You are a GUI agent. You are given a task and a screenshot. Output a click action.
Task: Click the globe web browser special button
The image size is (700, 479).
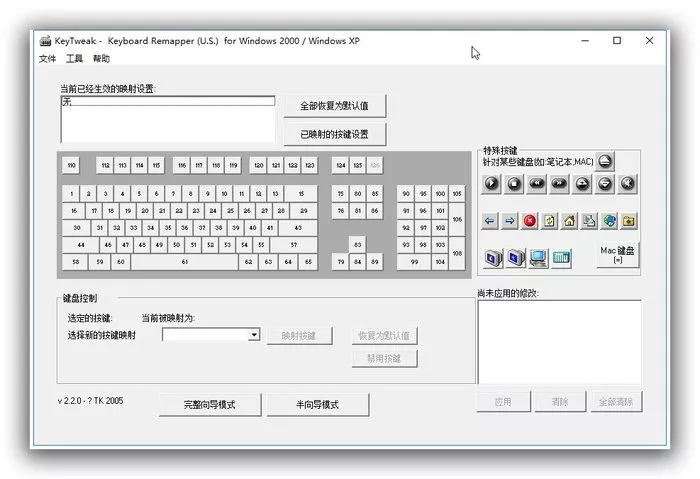609,221
